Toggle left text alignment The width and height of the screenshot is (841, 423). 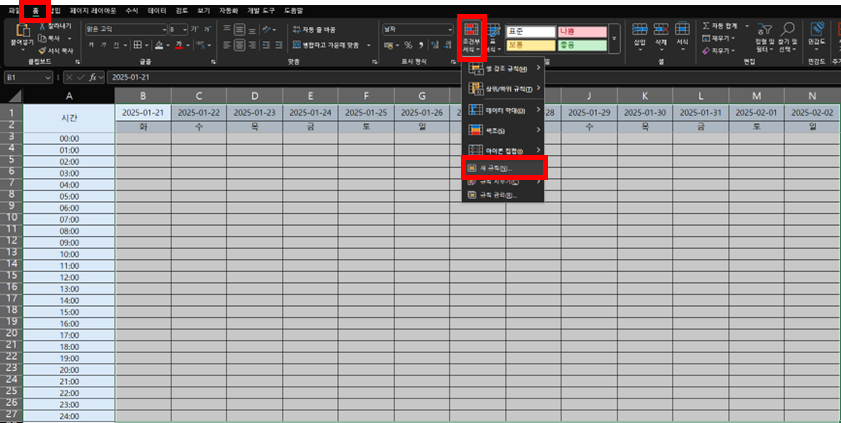coord(227,45)
